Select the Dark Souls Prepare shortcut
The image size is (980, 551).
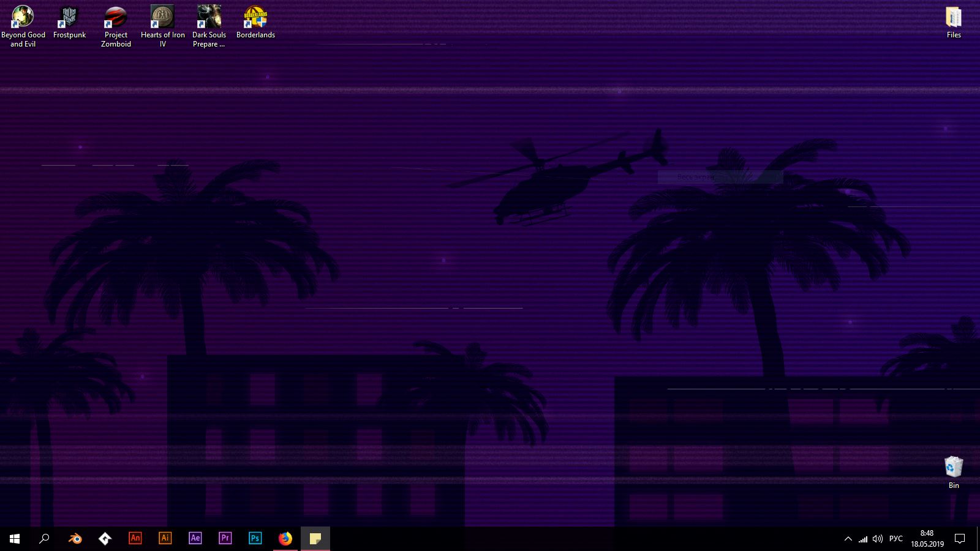pyautogui.click(x=209, y=26)
